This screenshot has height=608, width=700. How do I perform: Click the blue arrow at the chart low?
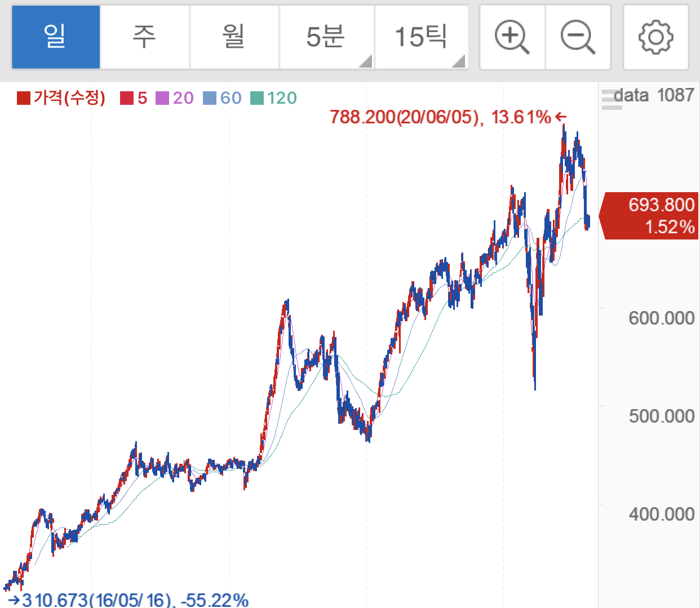pos(14,600)
